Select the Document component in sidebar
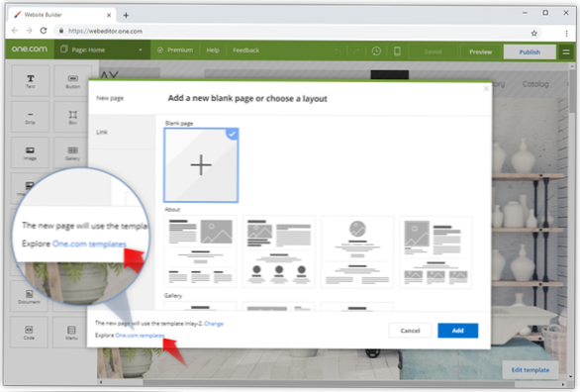580x392 pixels. click(30, 297)
